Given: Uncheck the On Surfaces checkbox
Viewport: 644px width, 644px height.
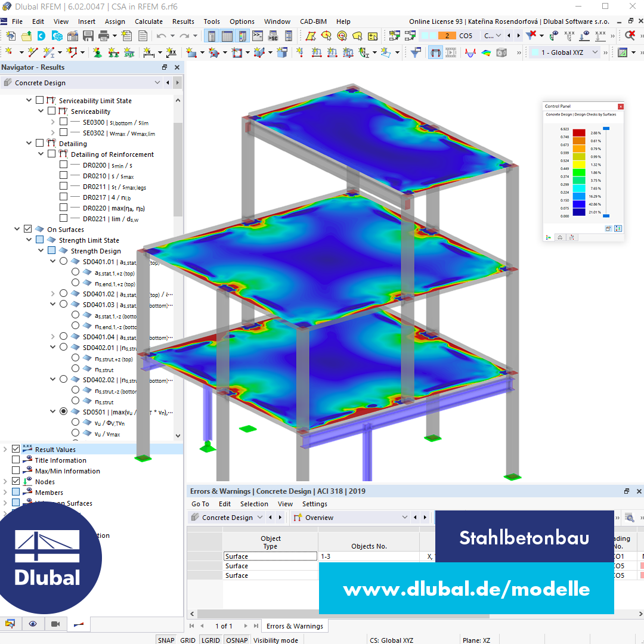Looking at the screenshot, I should [x=27, y=229].
